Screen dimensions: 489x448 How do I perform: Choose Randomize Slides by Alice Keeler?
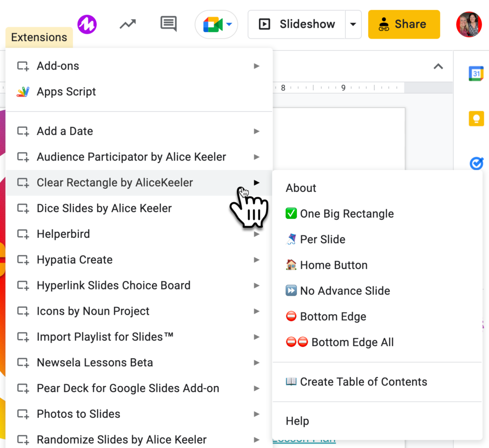coord(139,439)
